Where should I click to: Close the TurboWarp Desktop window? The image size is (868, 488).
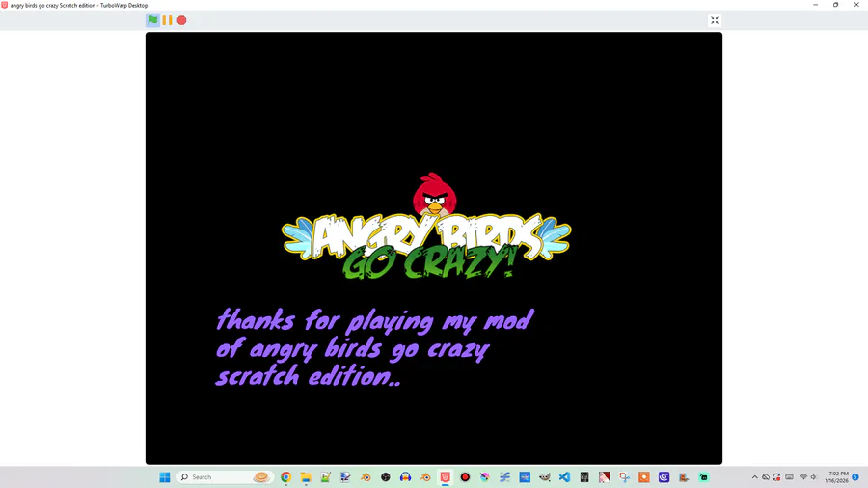tap(856, 5)
